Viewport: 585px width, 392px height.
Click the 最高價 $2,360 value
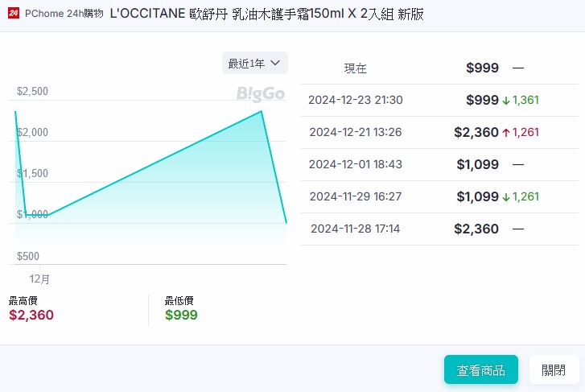[x=31, y=315]
